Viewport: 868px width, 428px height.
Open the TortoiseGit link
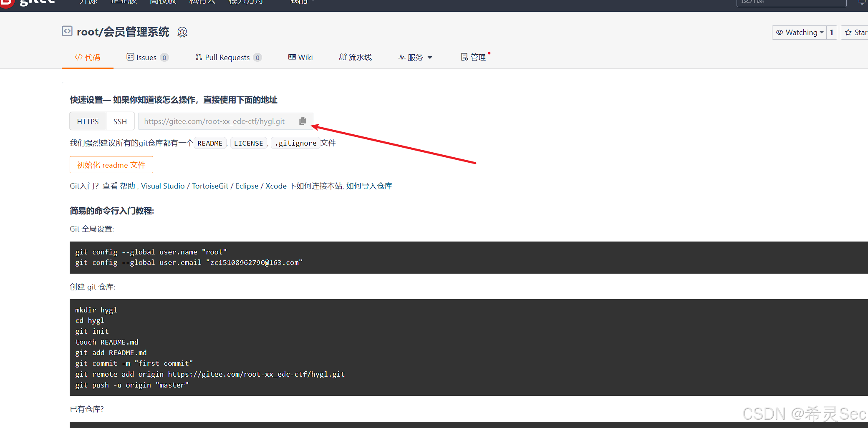click(210, 186)
